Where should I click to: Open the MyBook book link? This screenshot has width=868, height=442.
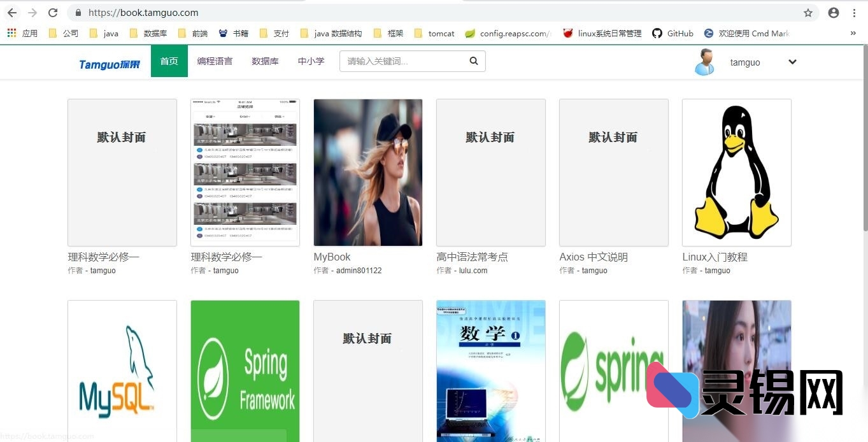point(332,257)
